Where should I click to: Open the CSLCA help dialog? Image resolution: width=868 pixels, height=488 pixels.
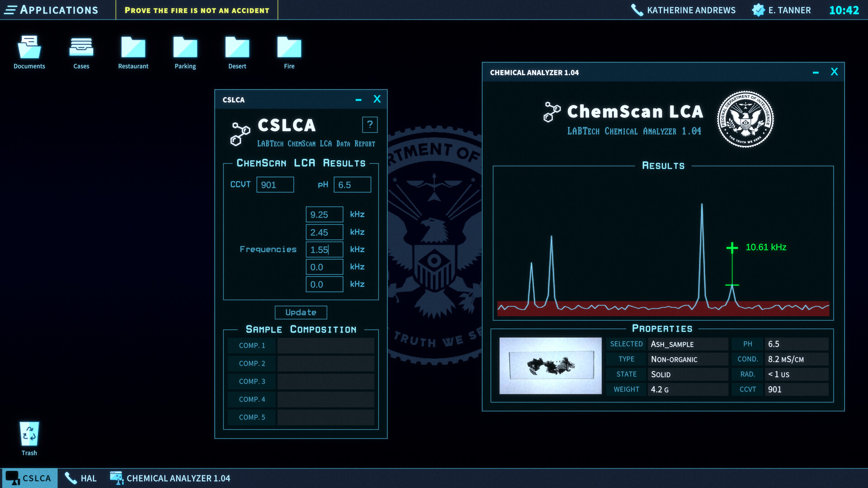click(x=370, y=125)
